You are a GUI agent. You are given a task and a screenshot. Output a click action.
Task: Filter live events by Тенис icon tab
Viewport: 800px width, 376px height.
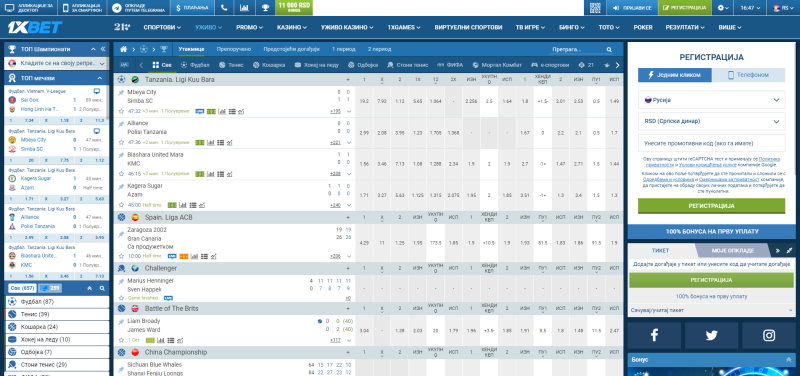coord(232,65)
